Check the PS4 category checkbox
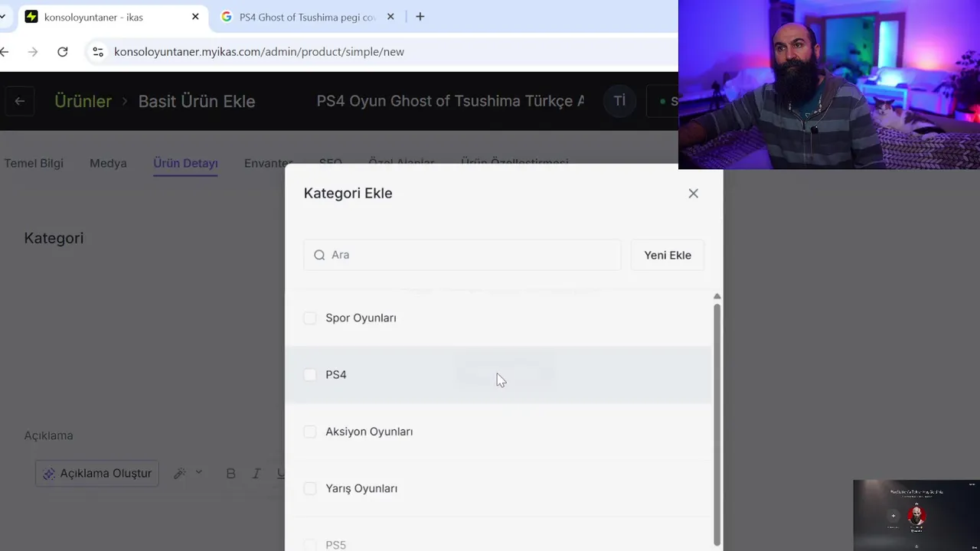The width and height of the screenshot is (980, 551). pyautogui.click(x=310, y=374)
